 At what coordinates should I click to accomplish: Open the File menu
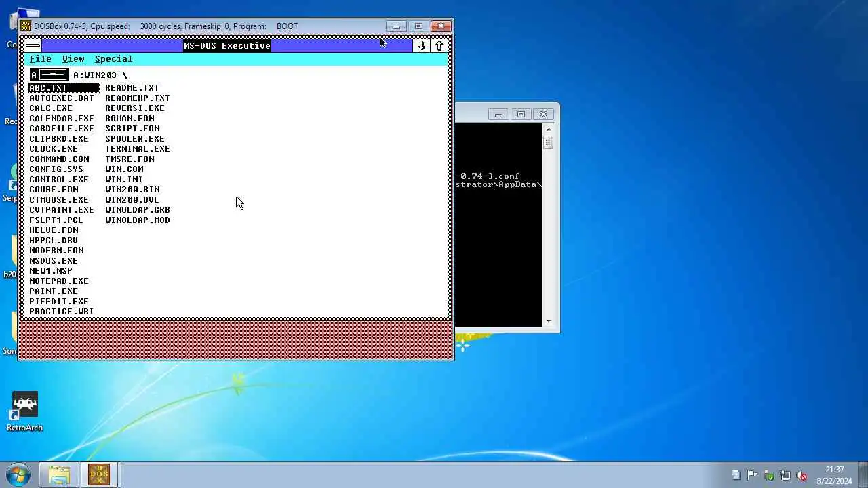click(40, 59)
